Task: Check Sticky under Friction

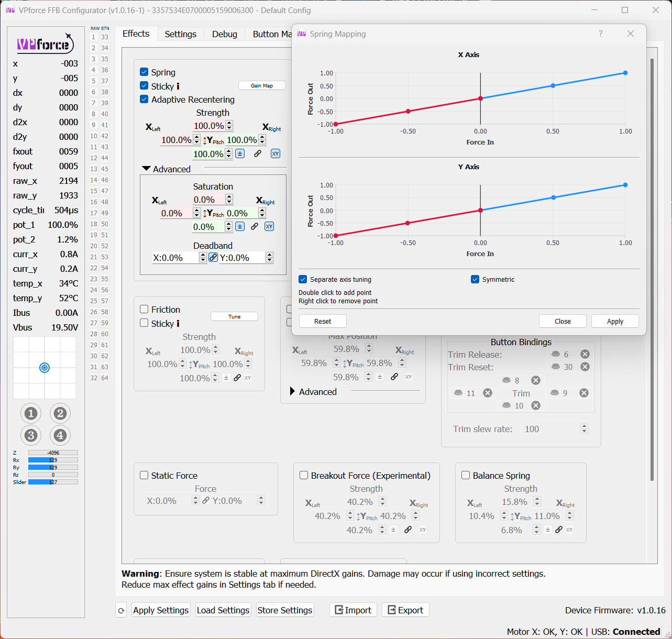Action: (x=144, y=323)
